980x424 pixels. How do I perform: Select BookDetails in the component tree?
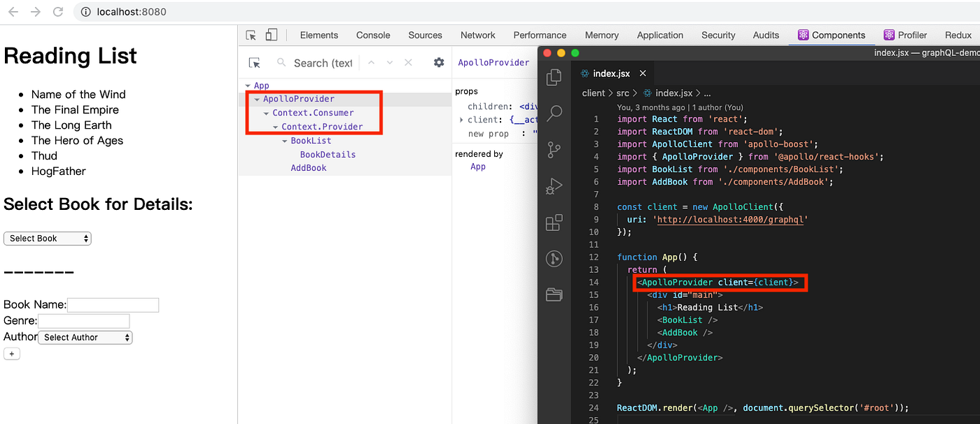pos(328,155)
